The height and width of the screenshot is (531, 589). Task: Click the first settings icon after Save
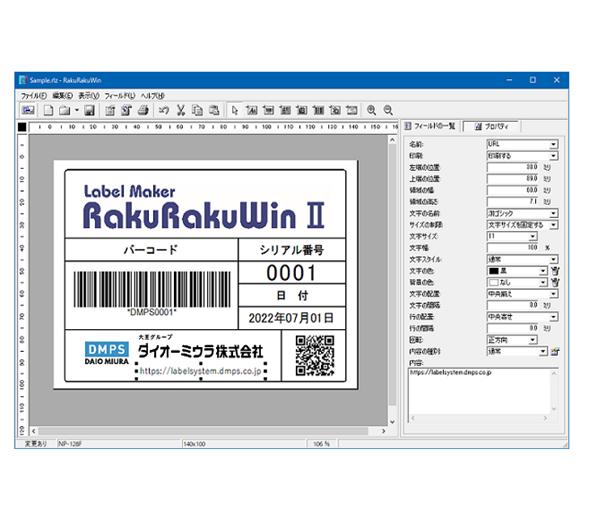110,110
